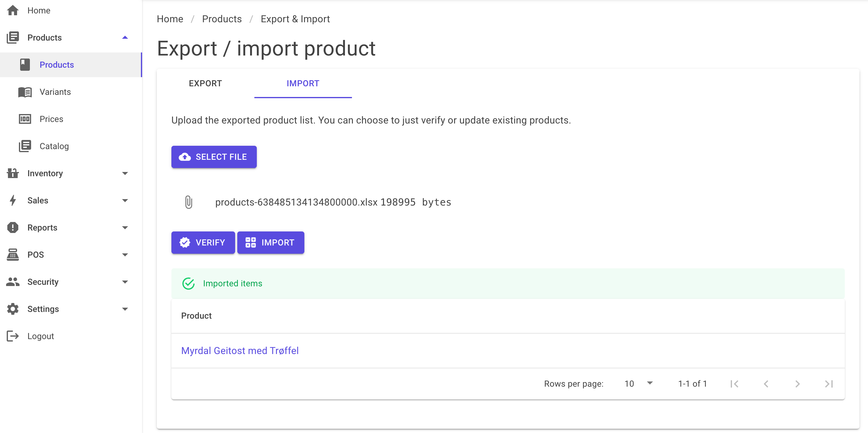This screenshot has width=868, height=433.
Task: Switch to the EXPORT tab
Action: [205, 84]
